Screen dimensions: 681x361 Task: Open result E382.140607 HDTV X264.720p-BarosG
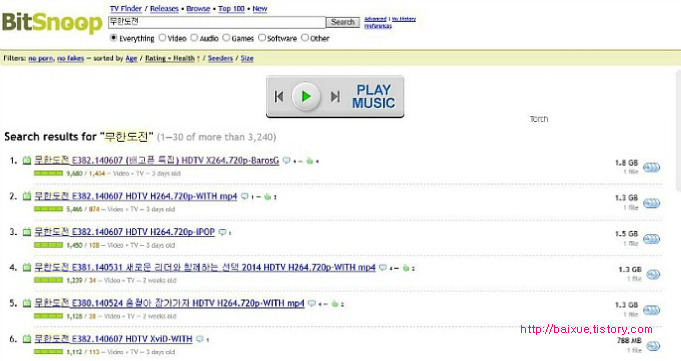157,160
